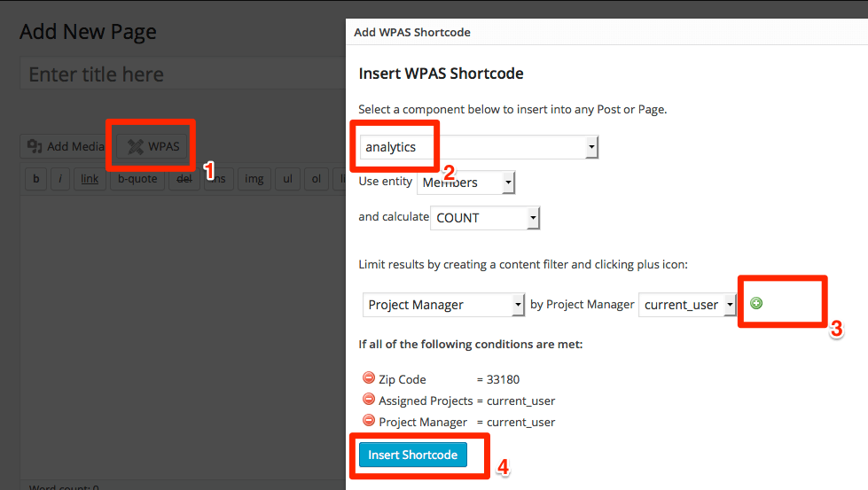The height and width of the screenshot is (490, 868).
Task: Click the green plus add-filter icon
Action: [756, 303]
